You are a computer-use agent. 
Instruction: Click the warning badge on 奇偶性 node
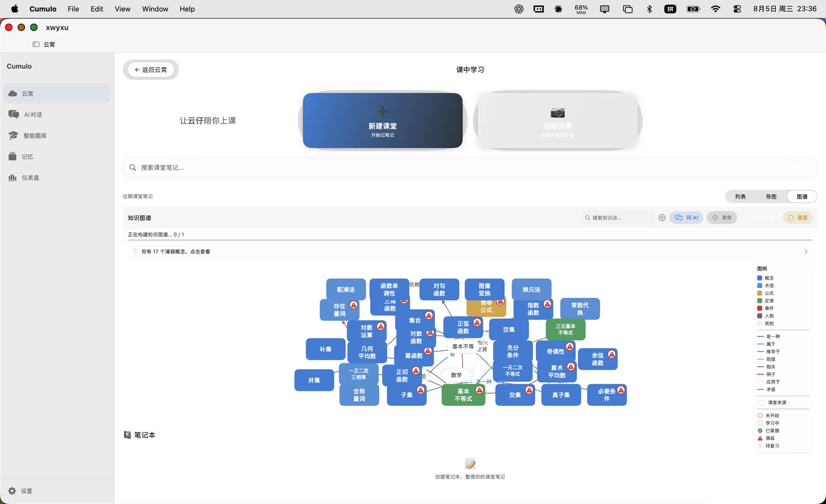pos(570,346)
